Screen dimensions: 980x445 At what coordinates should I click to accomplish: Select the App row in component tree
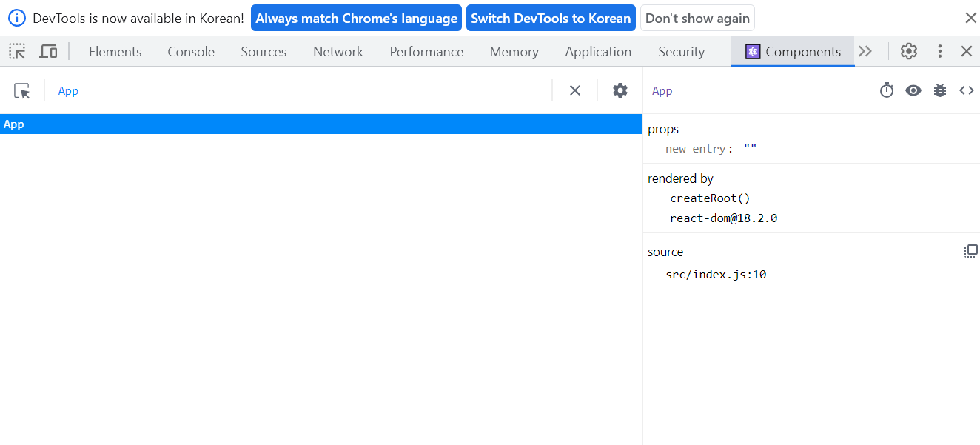[x=321, y=124]
